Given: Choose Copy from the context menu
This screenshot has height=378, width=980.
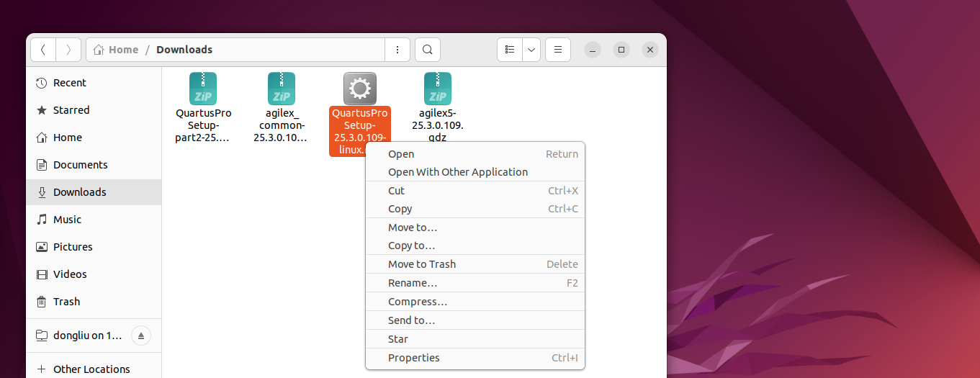Looking at the screenshot, I should coord(475,209).
